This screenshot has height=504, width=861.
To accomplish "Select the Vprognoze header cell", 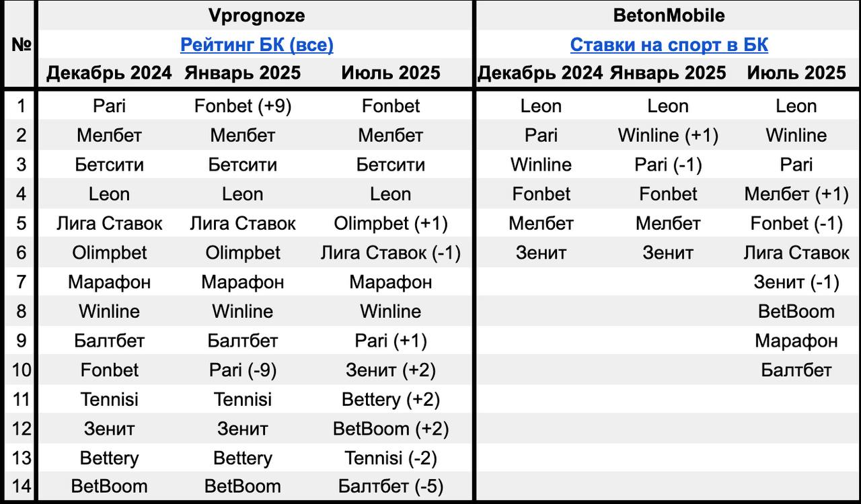I will pyautogui.click(x=257, y=15).
